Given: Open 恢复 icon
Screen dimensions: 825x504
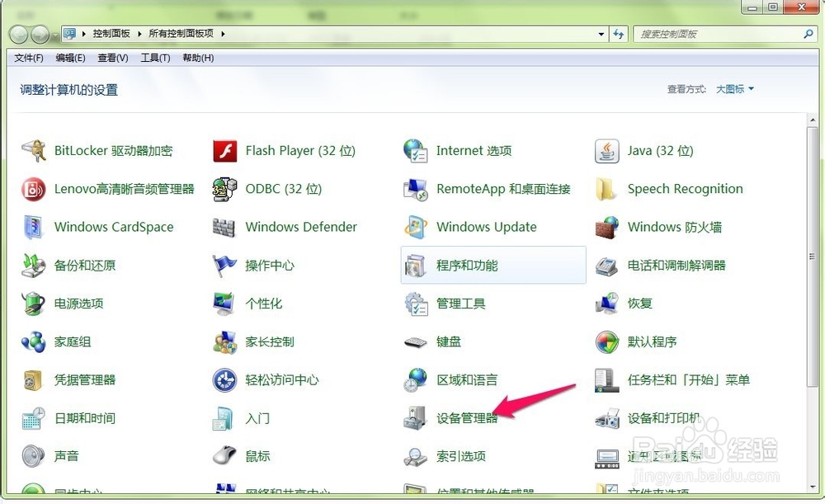Looking at the screenshot, I should pos(606,304).
